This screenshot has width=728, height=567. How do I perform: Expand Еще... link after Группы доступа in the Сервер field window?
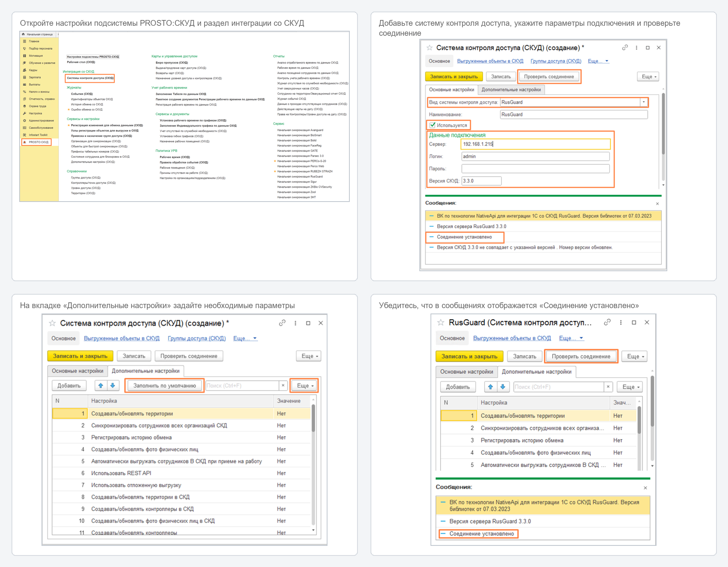pyautogui.click(x=598, y=61)
